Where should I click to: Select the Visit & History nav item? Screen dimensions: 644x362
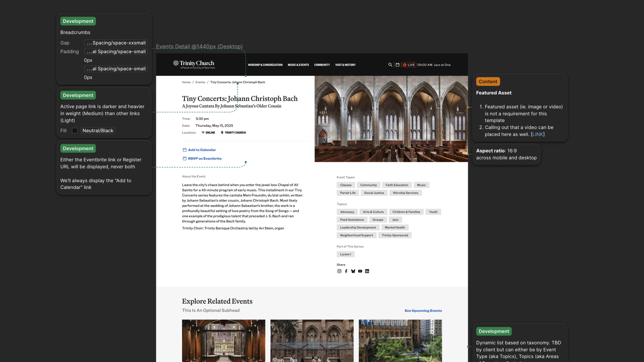click(345, 65)
